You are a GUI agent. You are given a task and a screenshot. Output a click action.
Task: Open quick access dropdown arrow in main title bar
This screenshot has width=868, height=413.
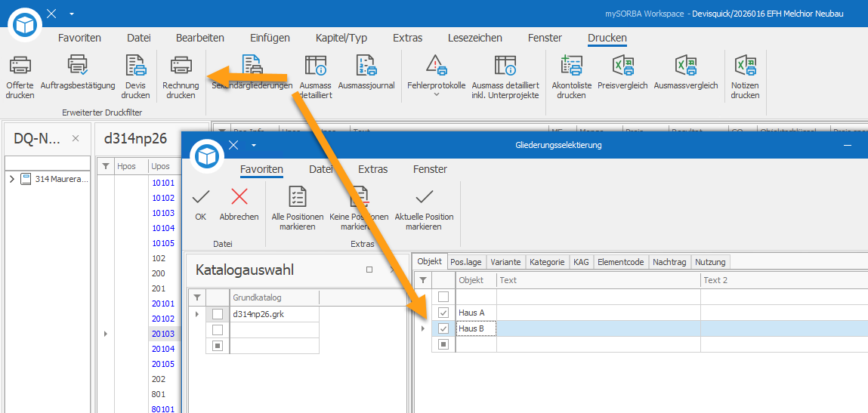72,14
